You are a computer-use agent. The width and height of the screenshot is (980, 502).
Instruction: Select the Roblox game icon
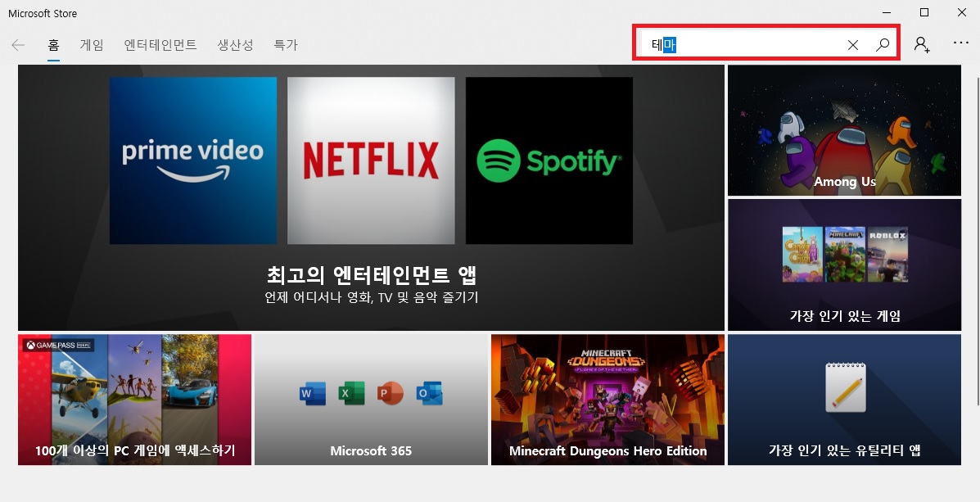pyautogui.click(x=888, y=255)
